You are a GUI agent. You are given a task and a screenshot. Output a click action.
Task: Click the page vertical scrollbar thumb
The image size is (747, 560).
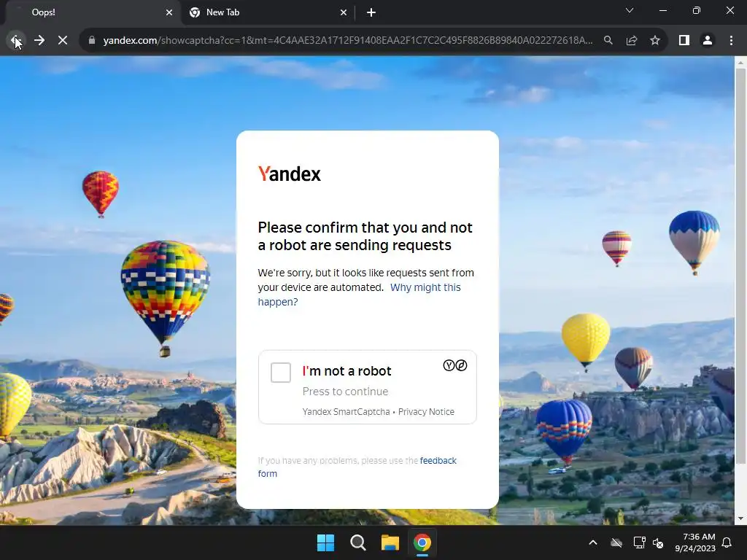pyautogui.click(x=740, y=265)
